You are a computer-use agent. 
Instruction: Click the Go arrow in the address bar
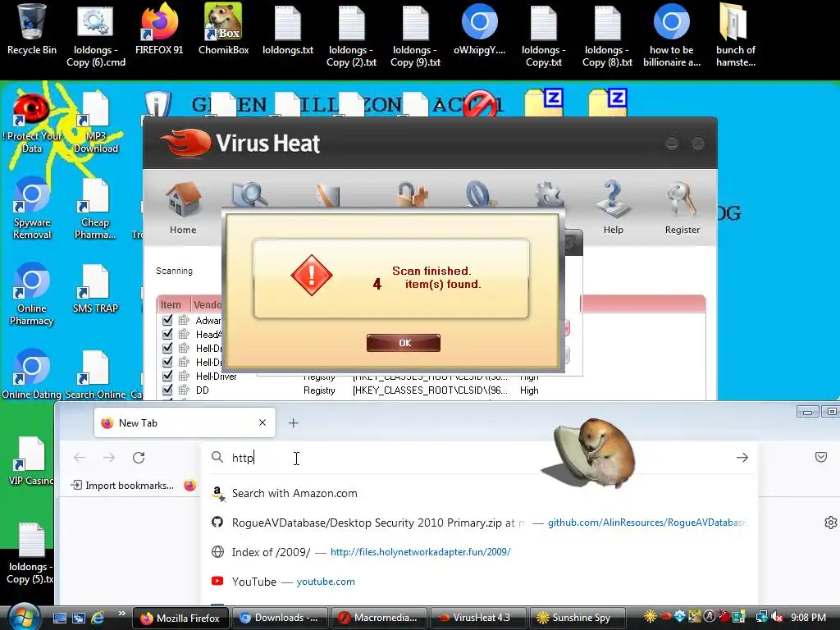(x=742, y=458)
